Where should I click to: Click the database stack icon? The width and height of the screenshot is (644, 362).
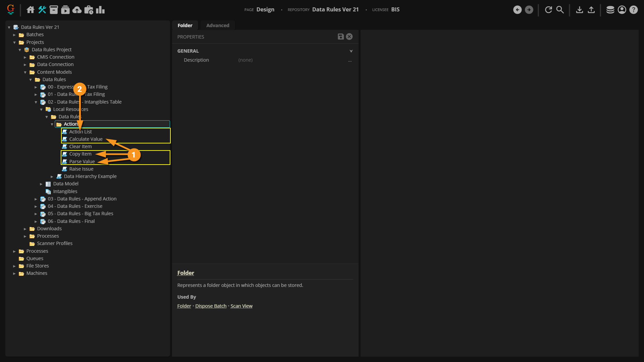click(610, 10)
